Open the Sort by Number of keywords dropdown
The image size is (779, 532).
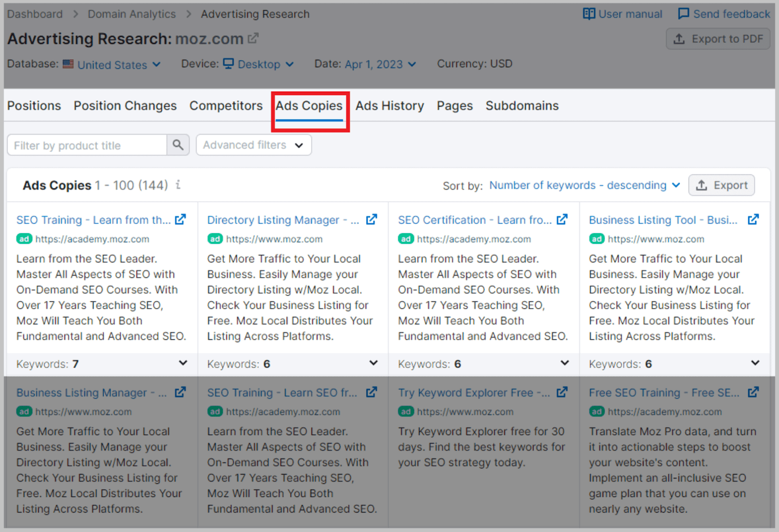(x=585, y=185)
